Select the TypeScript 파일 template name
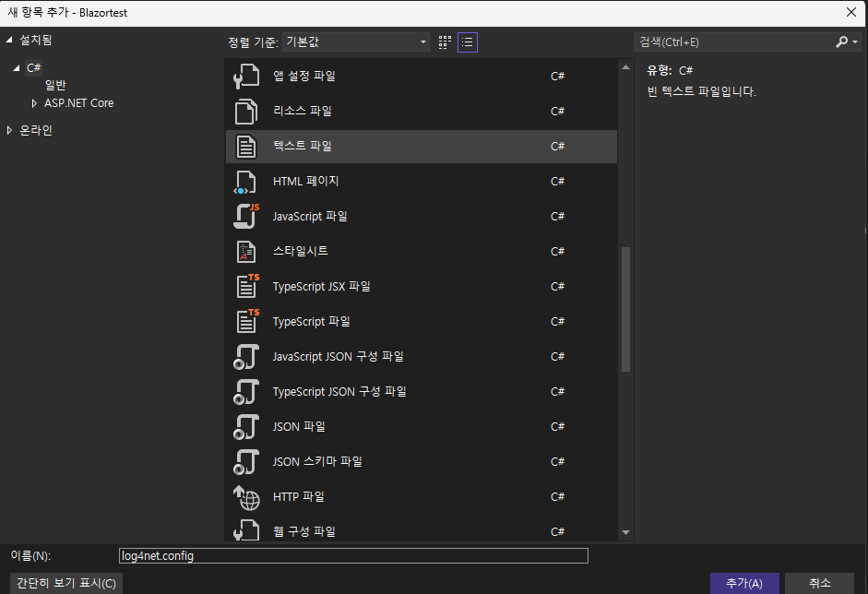 pyautogui.click(x=312, y=321)
